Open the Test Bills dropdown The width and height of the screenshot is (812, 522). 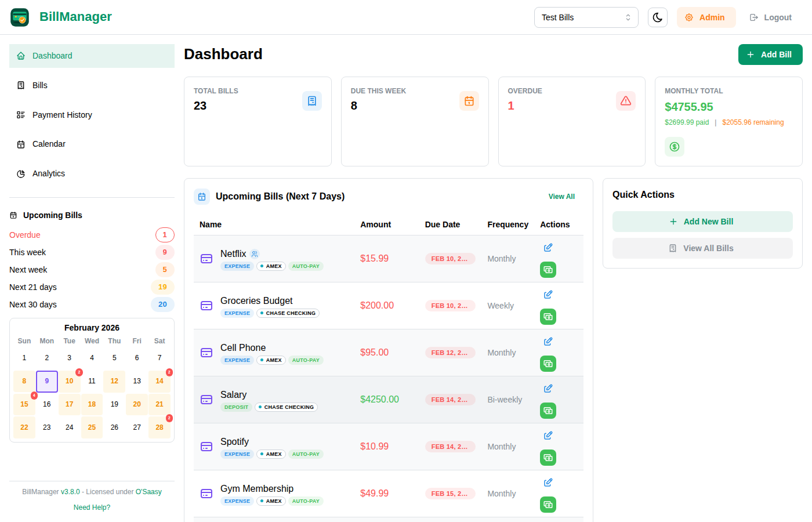point(586,17)
